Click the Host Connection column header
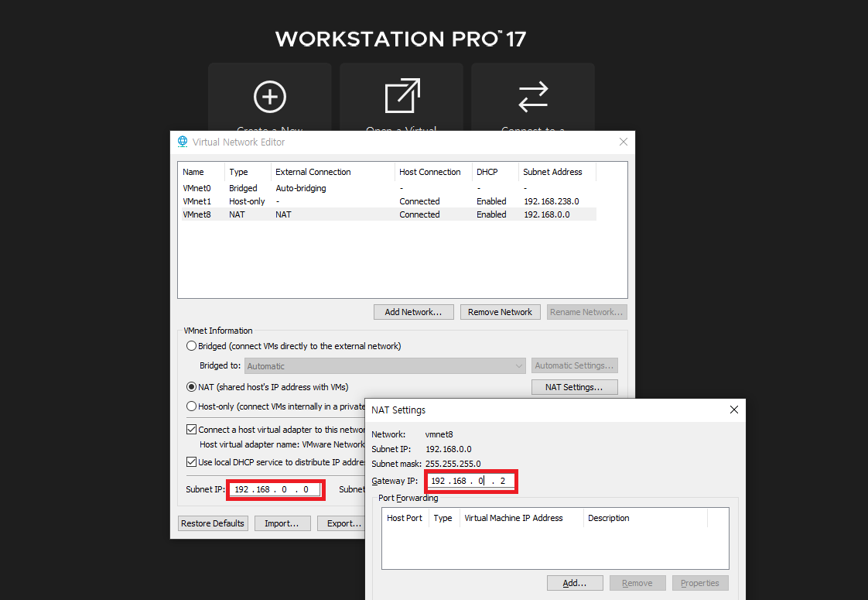The height and width of the screenshot is (600, 868). tap(433, 172)
